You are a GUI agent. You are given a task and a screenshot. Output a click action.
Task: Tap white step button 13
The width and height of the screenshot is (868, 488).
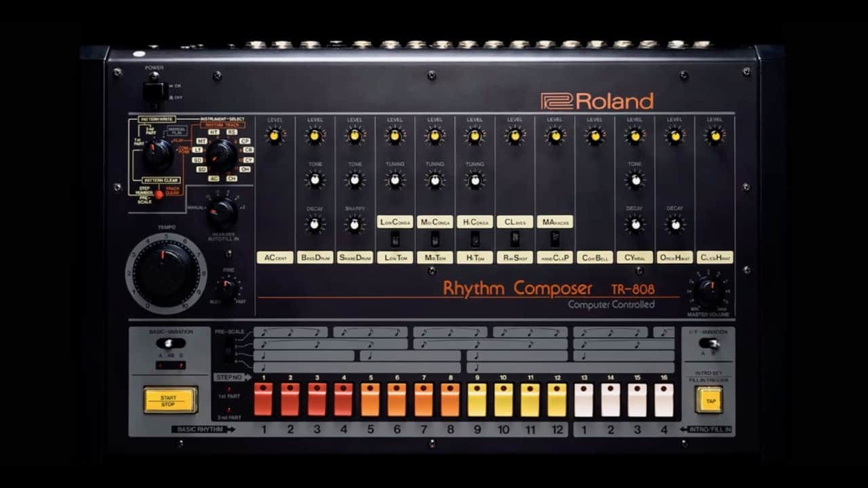(584, 399)
